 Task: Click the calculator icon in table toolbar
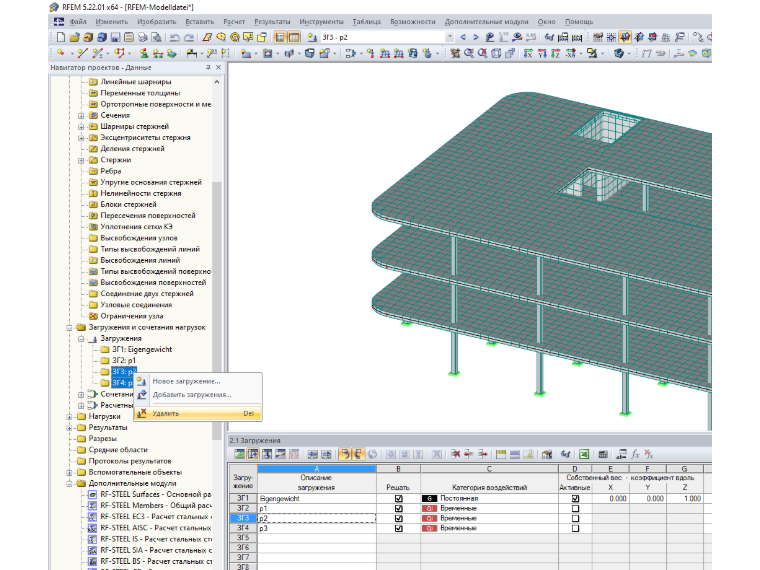pos(603,454)
